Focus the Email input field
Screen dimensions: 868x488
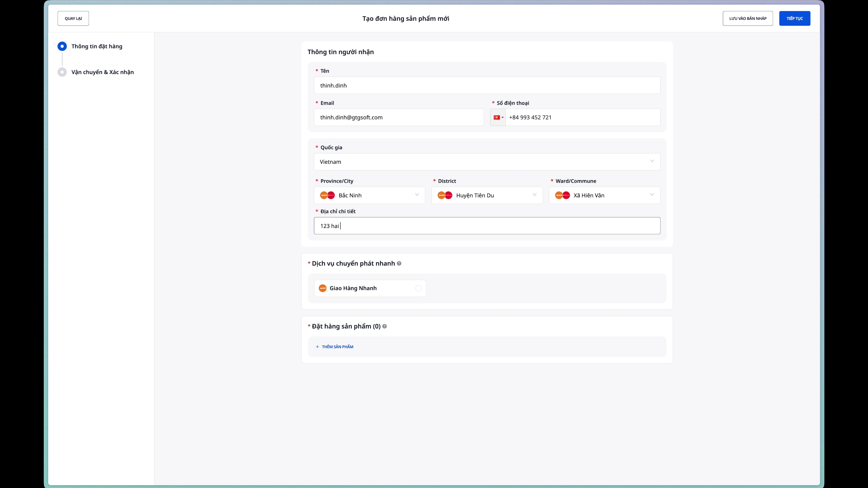[x=398, y=117]
